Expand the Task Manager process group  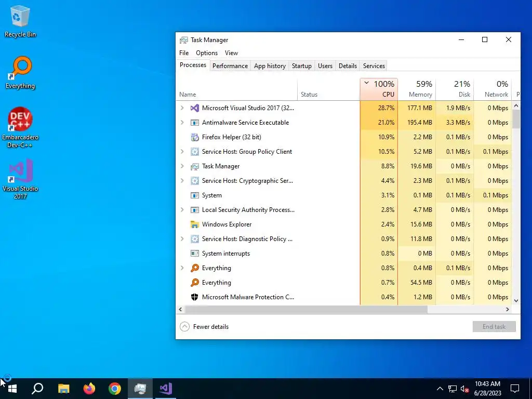tap(182, 166)
